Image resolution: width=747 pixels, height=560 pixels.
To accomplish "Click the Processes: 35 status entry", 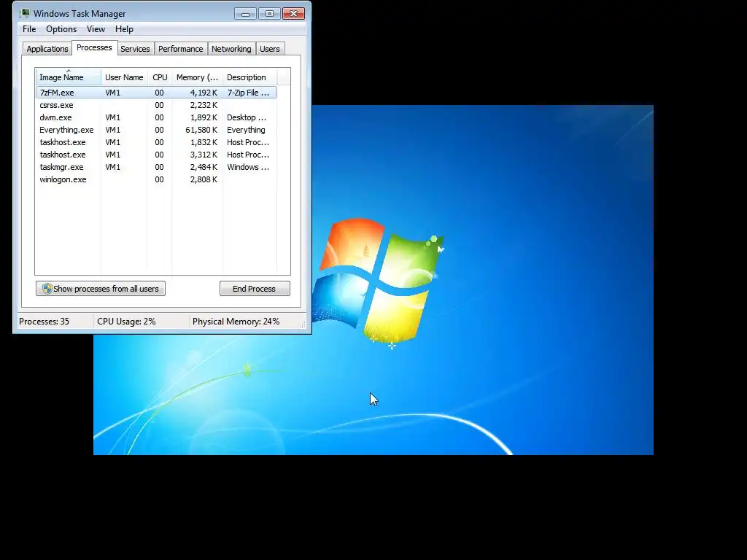I will pos(44,322).
